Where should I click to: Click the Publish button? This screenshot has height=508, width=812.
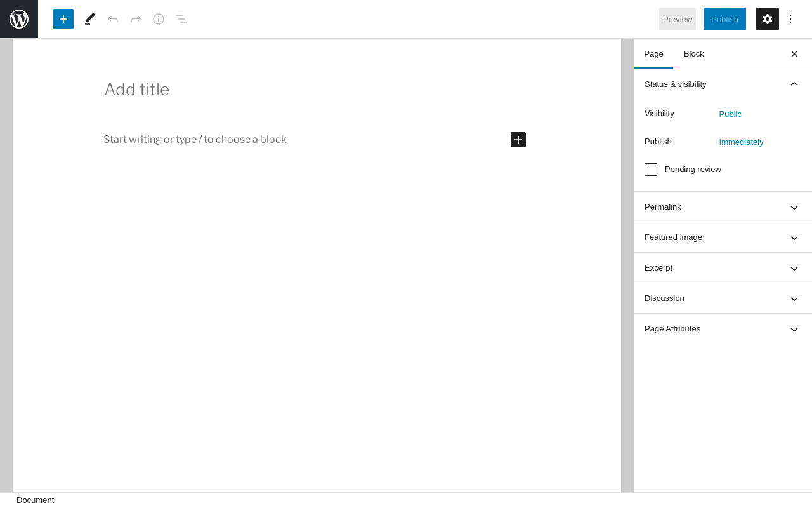coord(724,19)
